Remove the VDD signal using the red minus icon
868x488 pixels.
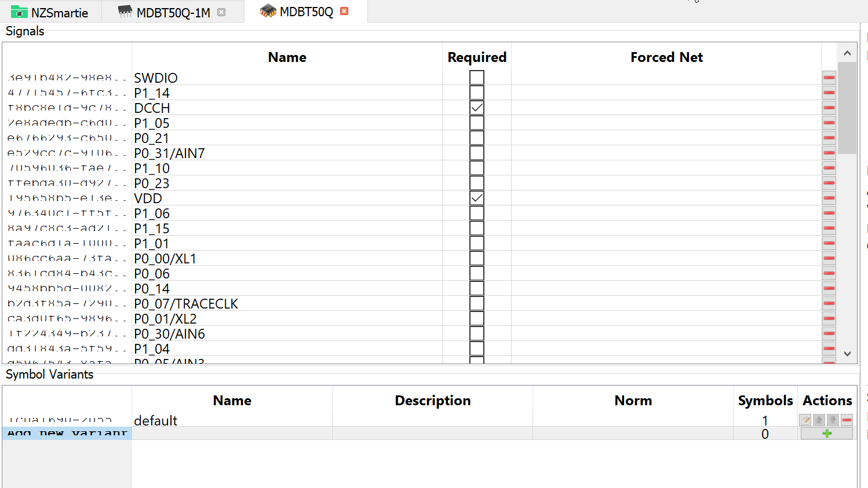(x=829, y=197)
